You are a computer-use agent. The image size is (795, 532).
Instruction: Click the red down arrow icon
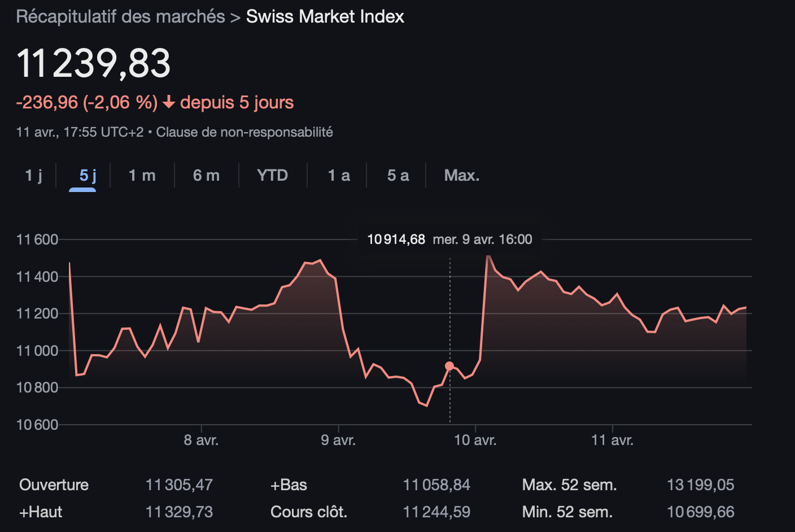tap(168, 102)
